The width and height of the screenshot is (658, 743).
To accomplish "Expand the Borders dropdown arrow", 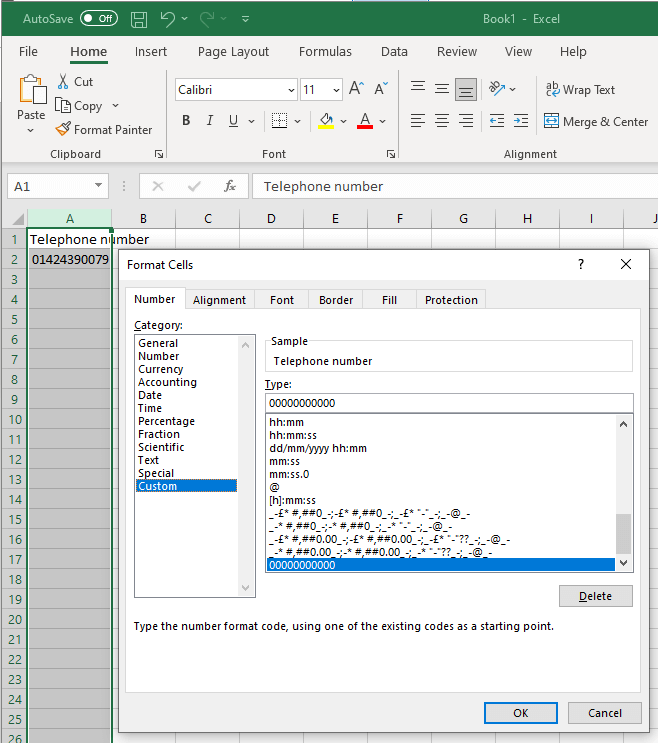I will (297, 121).
